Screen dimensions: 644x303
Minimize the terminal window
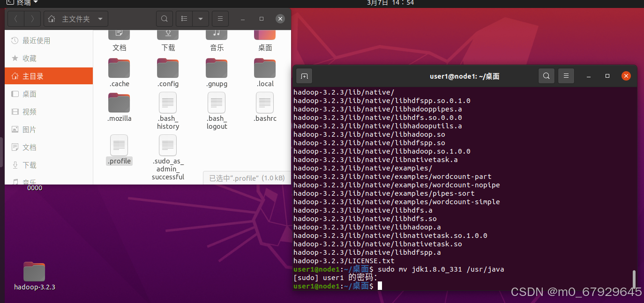tap(589, 76)
